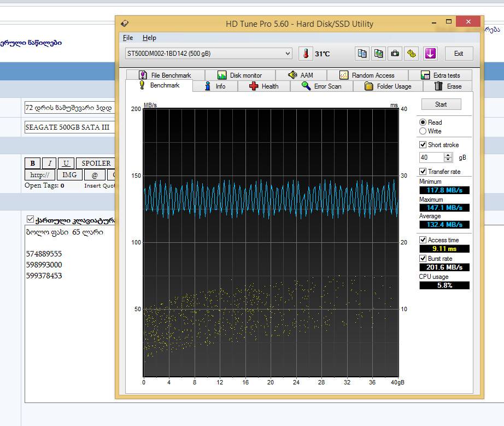Switch to the Disk monitor tab
Screen dimensions: 504x426
(240, 75)
